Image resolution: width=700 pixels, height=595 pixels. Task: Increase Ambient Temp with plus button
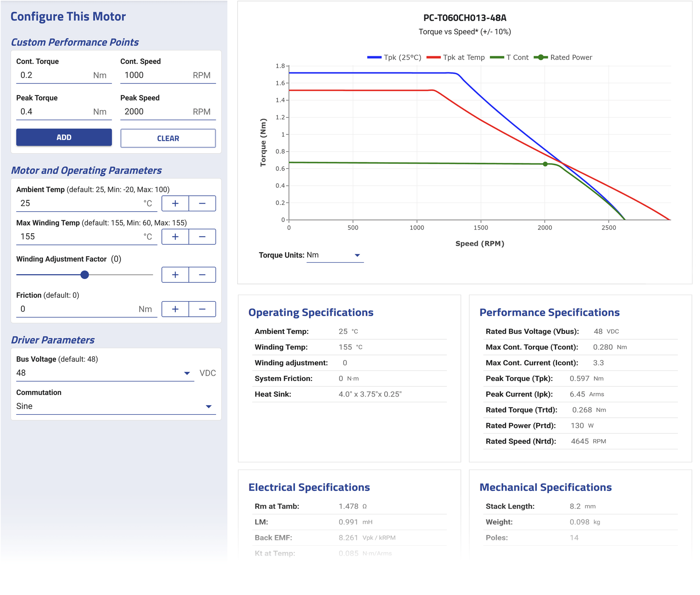(x=175, y=203)
